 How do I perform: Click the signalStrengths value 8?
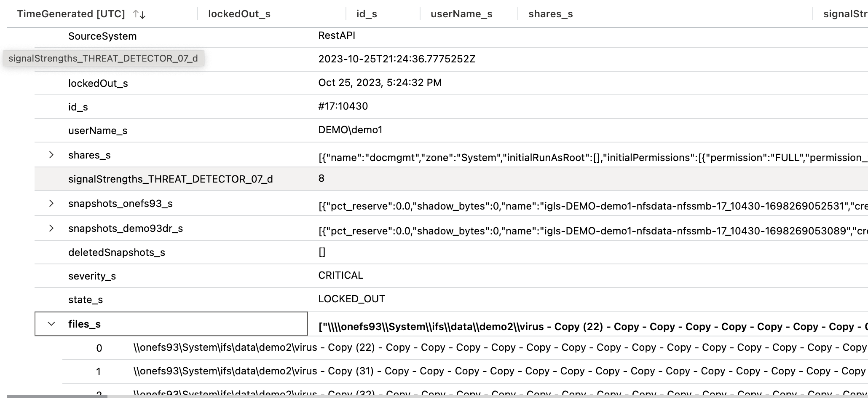coord(321,178)
